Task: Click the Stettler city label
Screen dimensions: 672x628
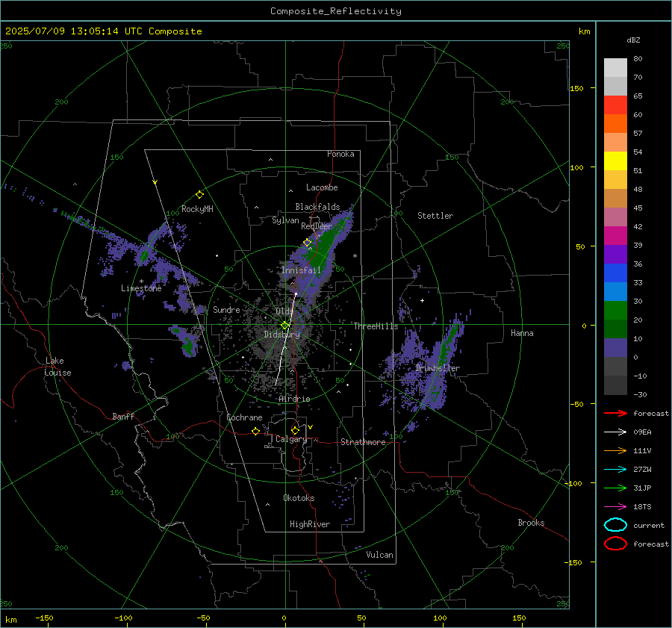Action: (x=435, y=216)
